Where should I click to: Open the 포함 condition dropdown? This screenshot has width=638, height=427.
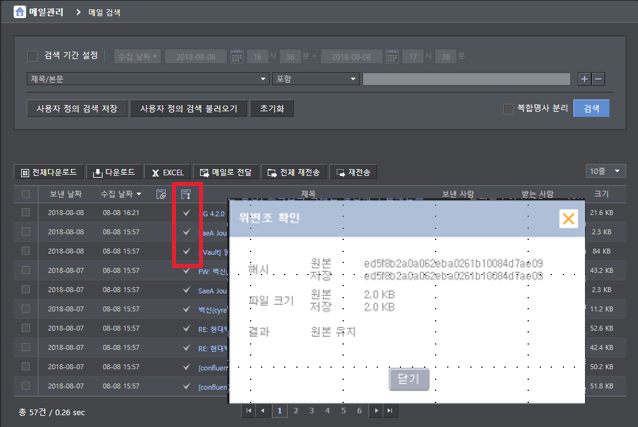coord(316,79)
